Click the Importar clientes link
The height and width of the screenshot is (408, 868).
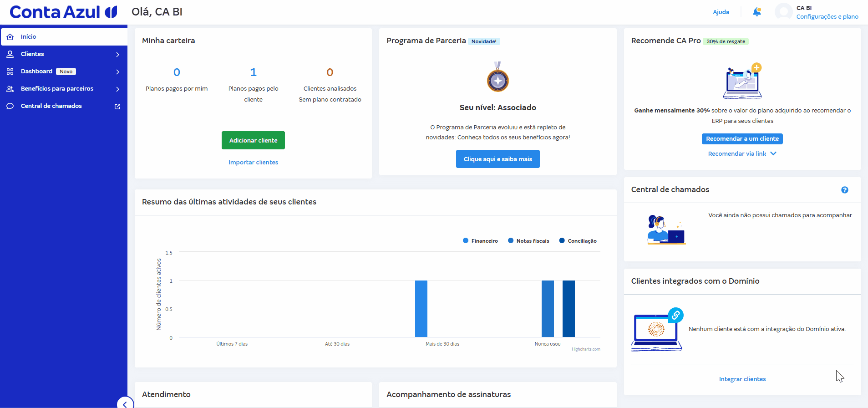[x=253, y=162]
